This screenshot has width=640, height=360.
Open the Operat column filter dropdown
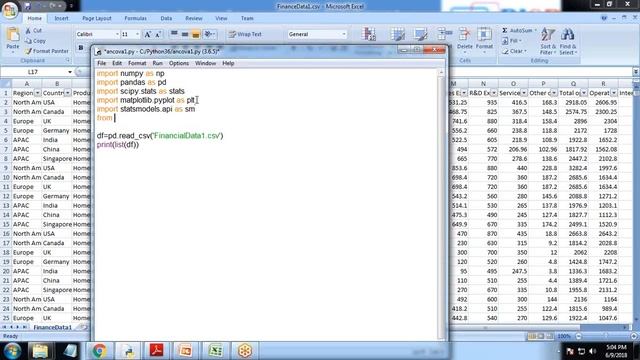[613, 93]
